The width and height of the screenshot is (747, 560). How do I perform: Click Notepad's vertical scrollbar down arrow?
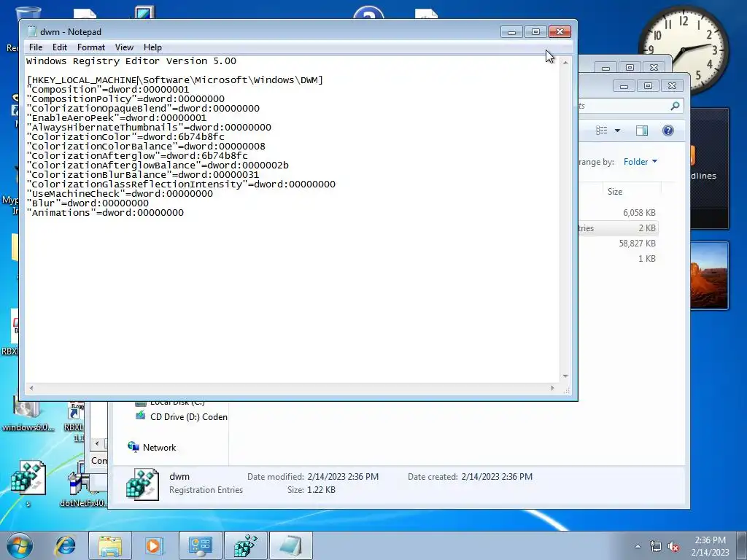(x=565, y=376)
